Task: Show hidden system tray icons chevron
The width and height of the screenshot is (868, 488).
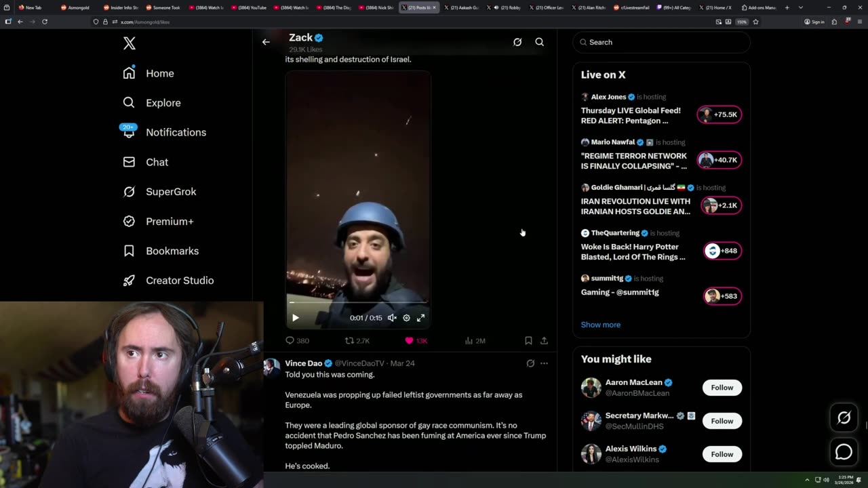Action: (807, 480)
